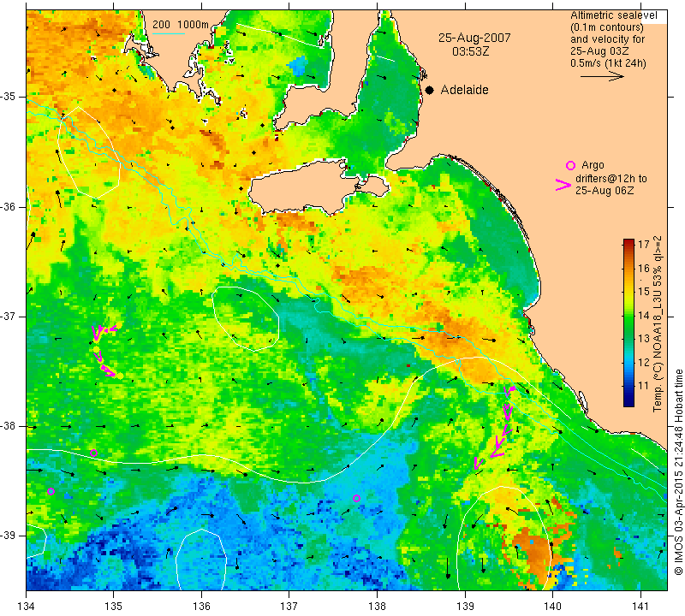Click the Argo float circle near 134.8, -38.2
Screen dimensions: 685x616
click(x=93, y=453)
